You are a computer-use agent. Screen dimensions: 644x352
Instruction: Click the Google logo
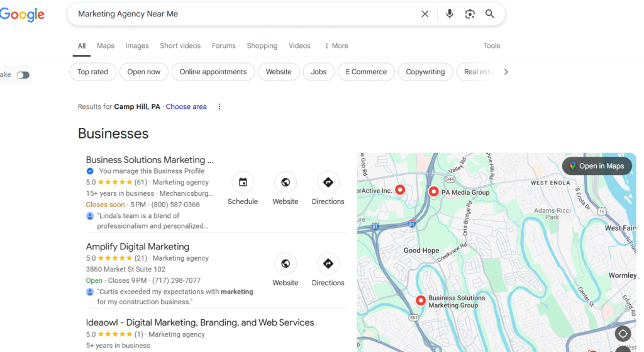pos(22,14)
